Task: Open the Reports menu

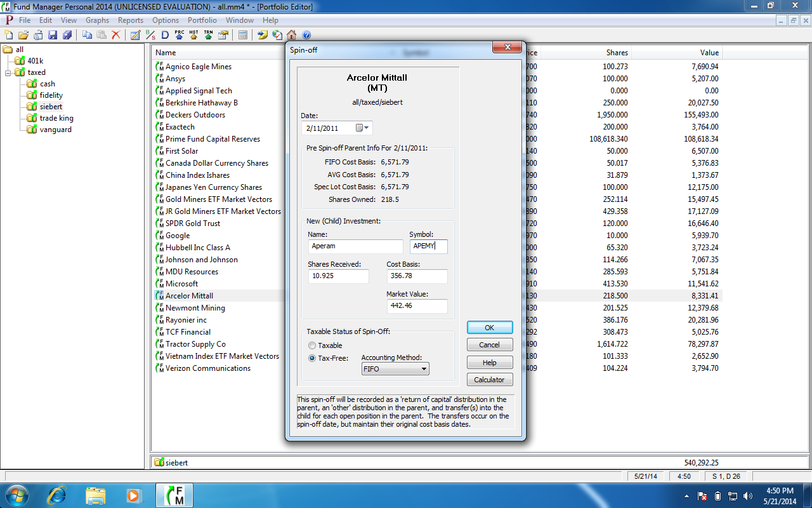Action: pyautogui.click(x=131, y=20)
